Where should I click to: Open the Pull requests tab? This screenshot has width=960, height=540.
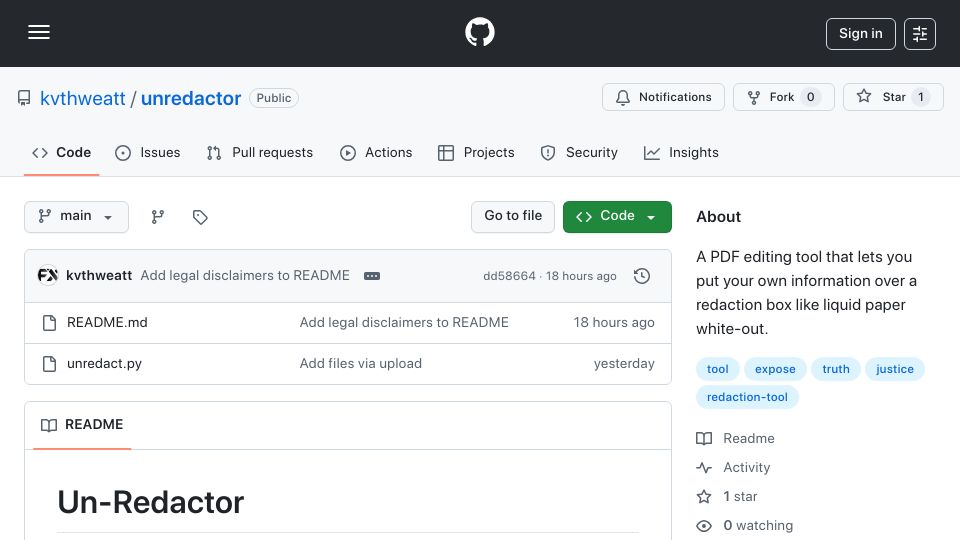[260, 152]
